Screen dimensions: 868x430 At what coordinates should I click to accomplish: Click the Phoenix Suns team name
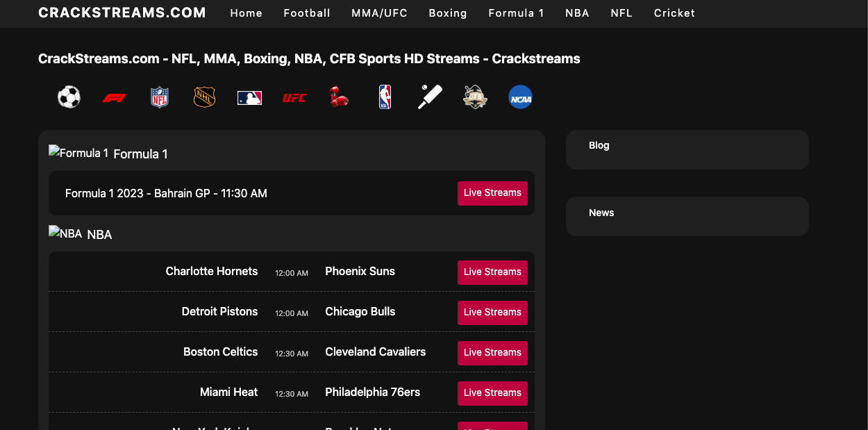pyautogui.click(x=360, y=271)
